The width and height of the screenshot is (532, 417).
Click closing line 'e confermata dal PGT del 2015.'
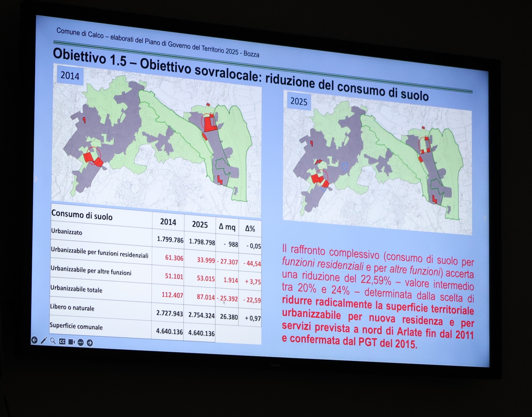tap(350, 341)
